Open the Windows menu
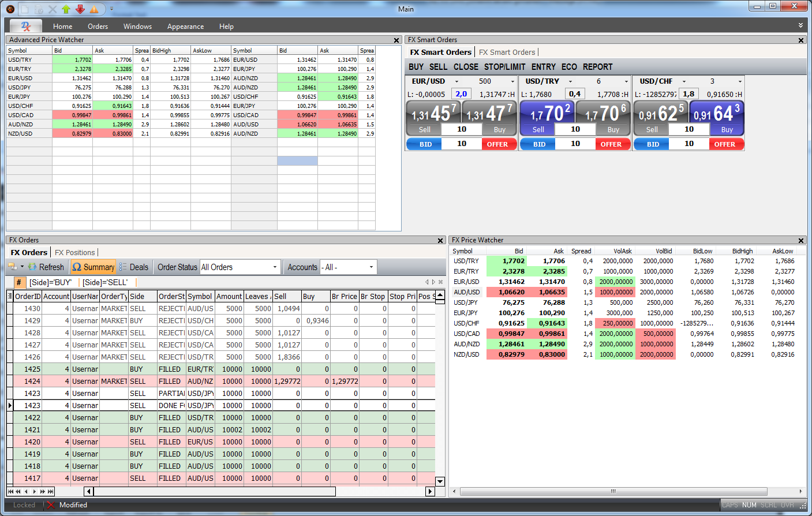The height and width of the screenshot is (516, 812). 137,27
